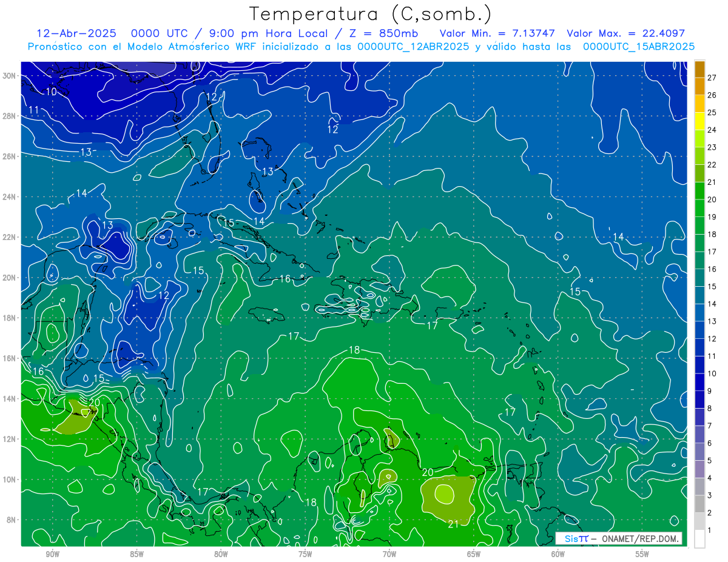The image size is (728, 562).
Task: Click the '11' contour label near 28N
Action: coord(34,110)
